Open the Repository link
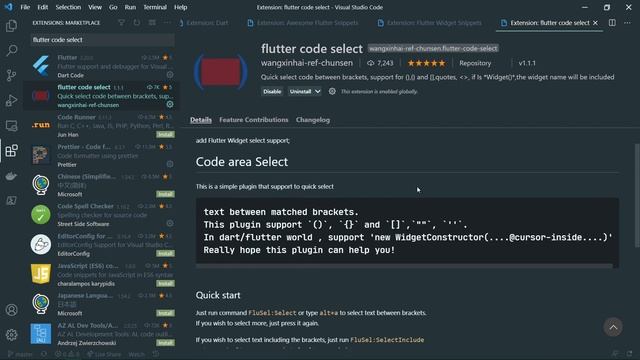 475,63
